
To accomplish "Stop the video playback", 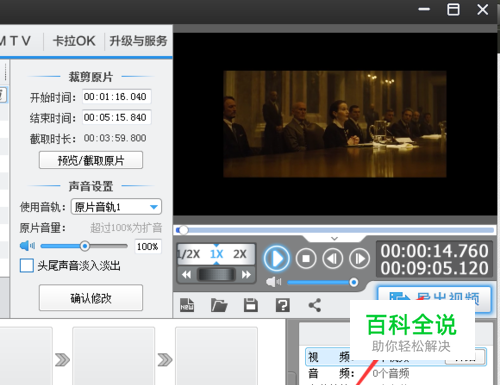I will pyautogui.click(x=306, y=258).
